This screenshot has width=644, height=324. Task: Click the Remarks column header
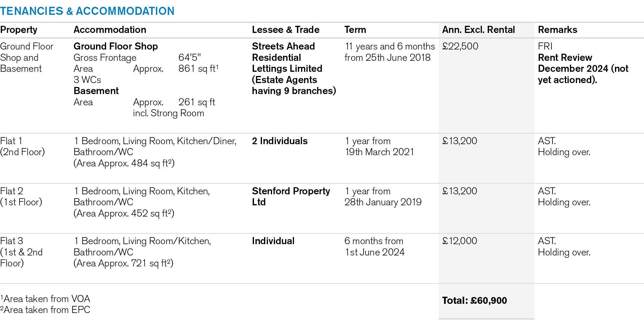pos(557,30)
